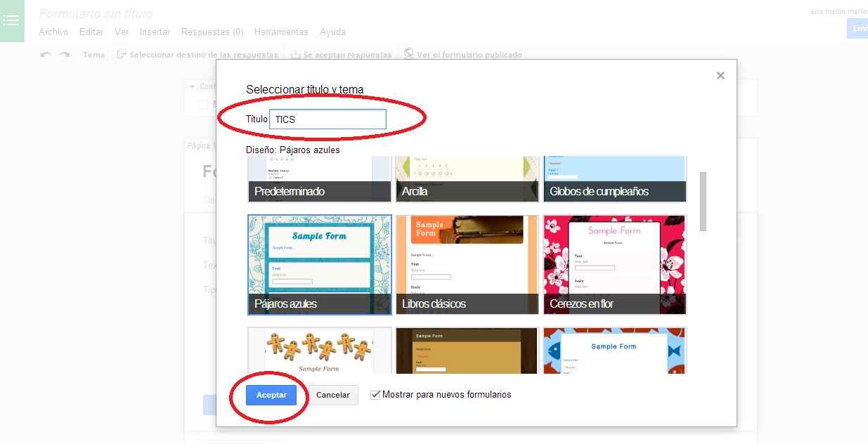Click the undo arrow in toolbar

tap(46, 55)
